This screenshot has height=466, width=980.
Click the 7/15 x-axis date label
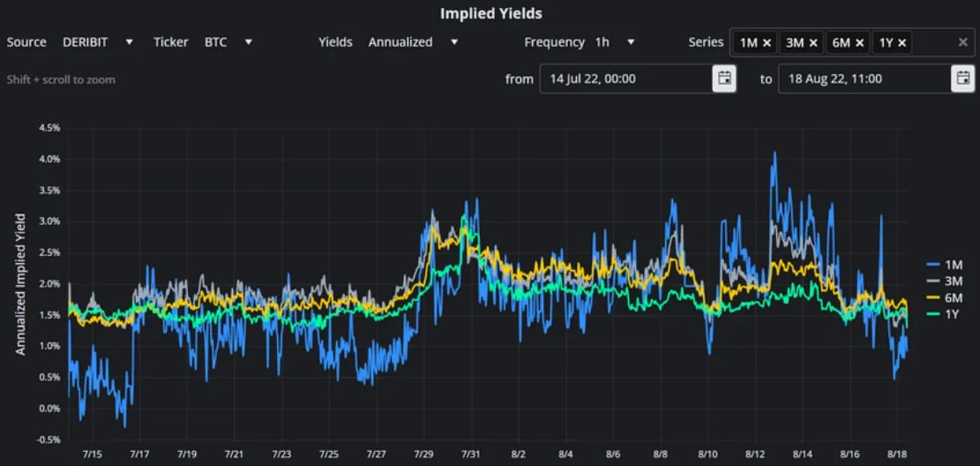(x=92, y=455)
